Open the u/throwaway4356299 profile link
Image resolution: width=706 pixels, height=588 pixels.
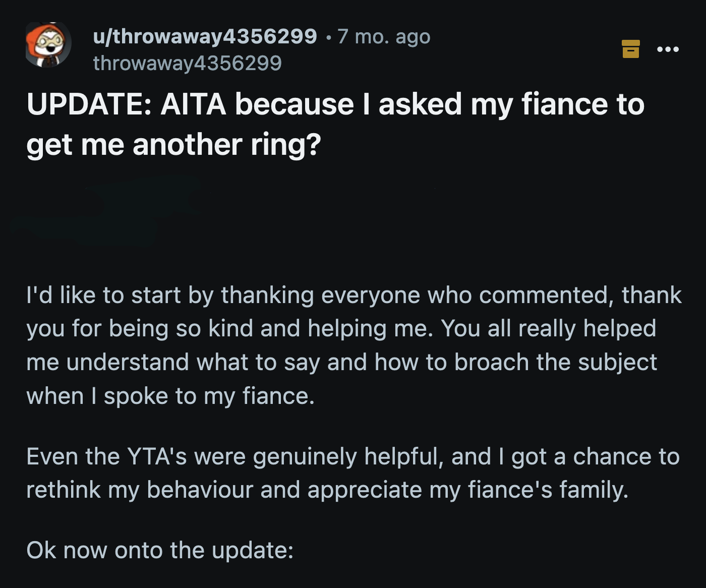click(205, 36)
